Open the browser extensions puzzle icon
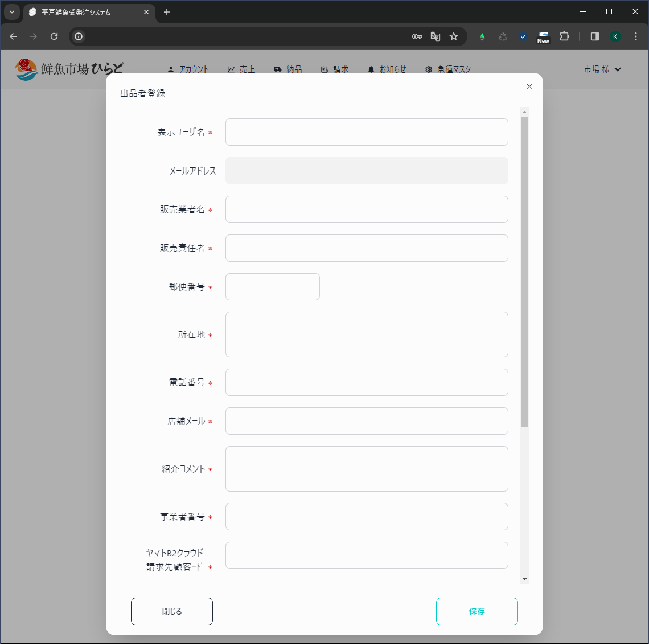The width and height of the screenshot is (649, 644). coord(564,36)
